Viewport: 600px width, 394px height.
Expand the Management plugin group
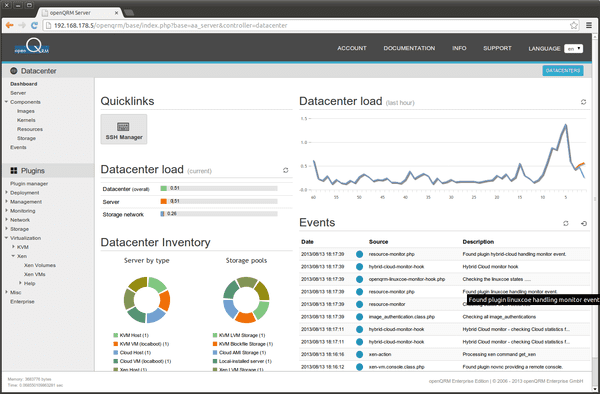[x=6, y=202]
